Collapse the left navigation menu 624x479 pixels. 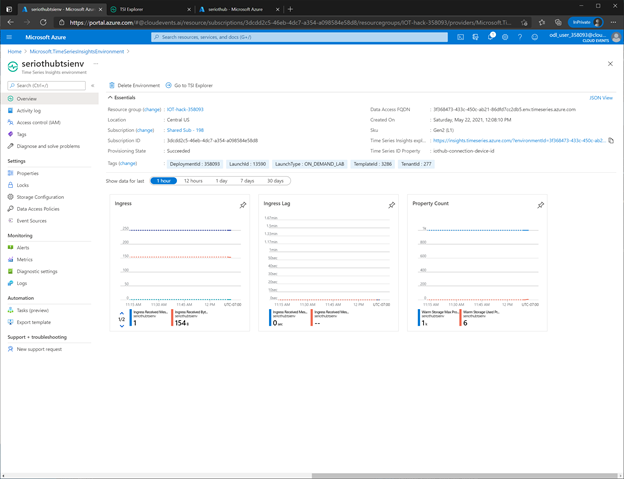tap(92, 86)
